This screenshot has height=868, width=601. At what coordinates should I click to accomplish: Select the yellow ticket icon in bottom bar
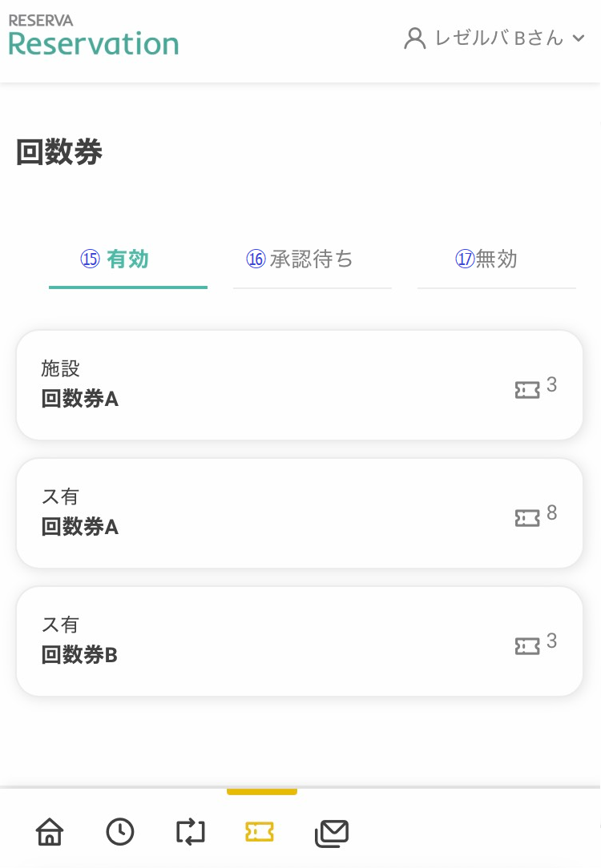click(260, 831)
